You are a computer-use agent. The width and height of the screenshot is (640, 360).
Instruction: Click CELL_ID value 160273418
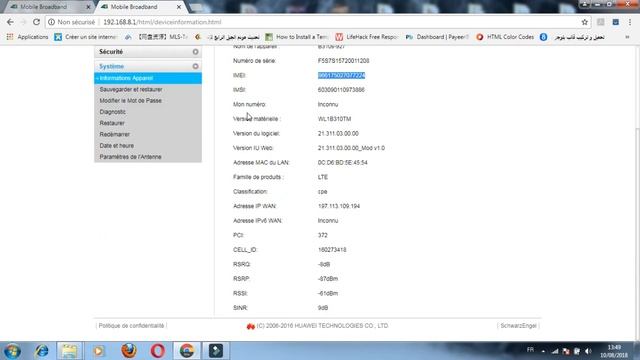(x=332, y=250)
